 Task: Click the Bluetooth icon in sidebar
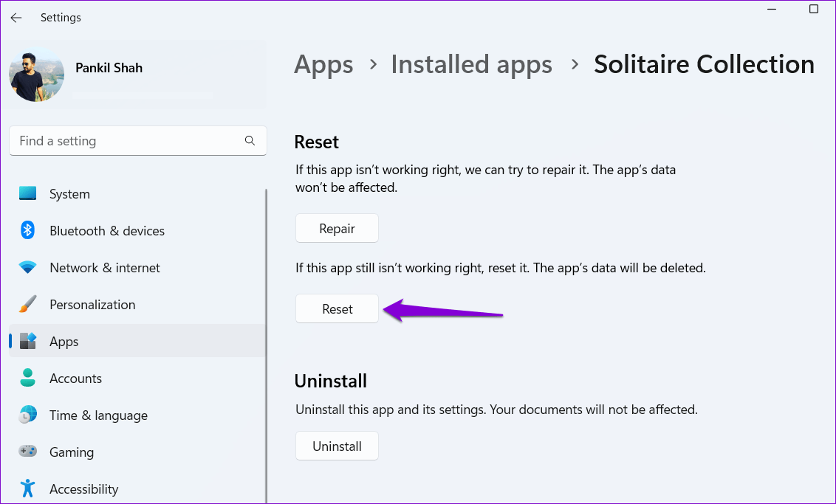(28, 230)
